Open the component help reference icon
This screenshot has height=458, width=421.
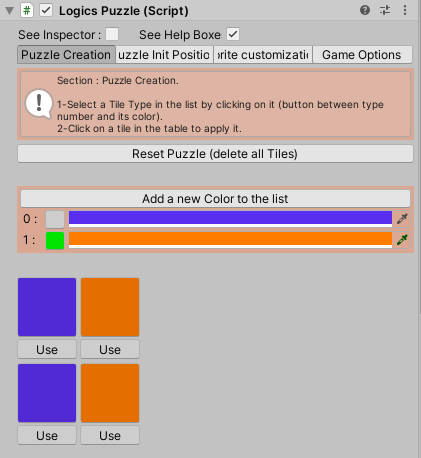(365, 10)
